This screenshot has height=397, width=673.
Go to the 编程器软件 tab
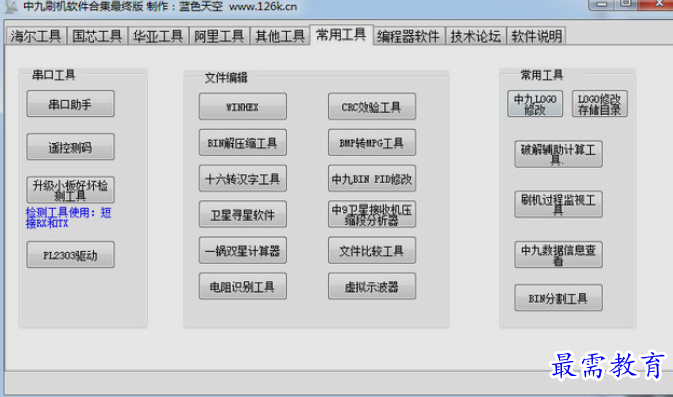click(x=409, y=36)
